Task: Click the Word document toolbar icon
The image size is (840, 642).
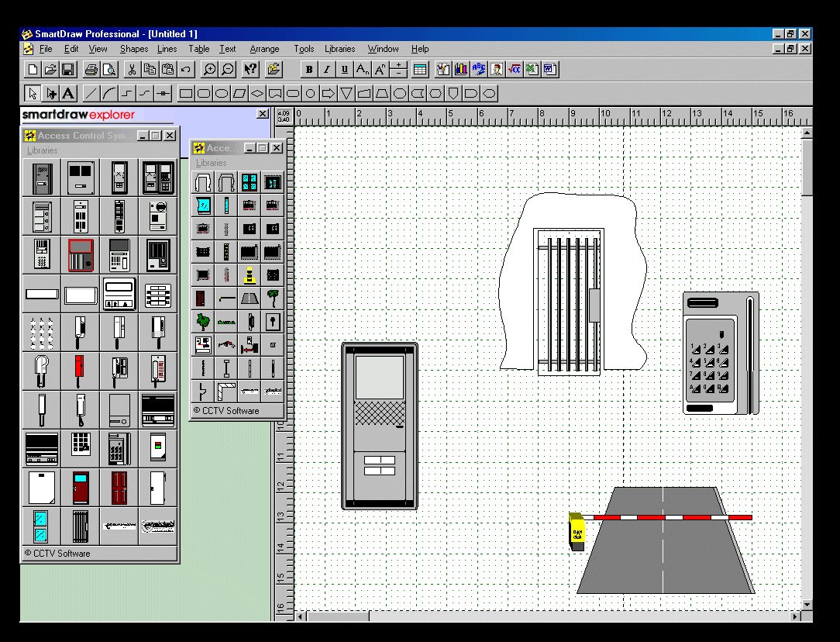Action: pyautogui.click(x=549, y=69)
